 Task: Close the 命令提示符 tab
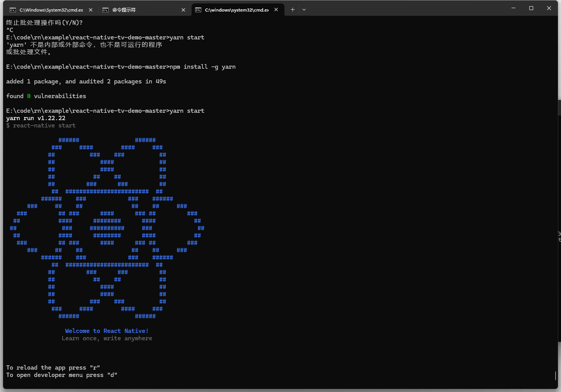184,10
